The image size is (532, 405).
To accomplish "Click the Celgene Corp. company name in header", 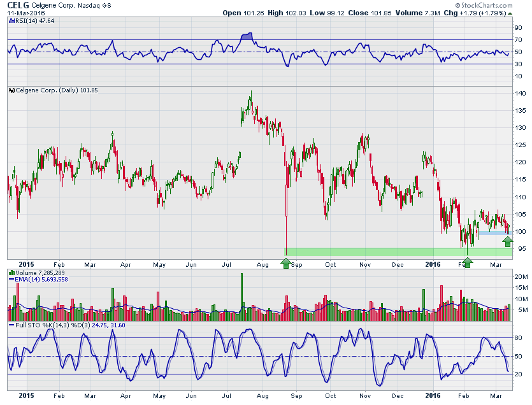I will (x=54, y=6).
